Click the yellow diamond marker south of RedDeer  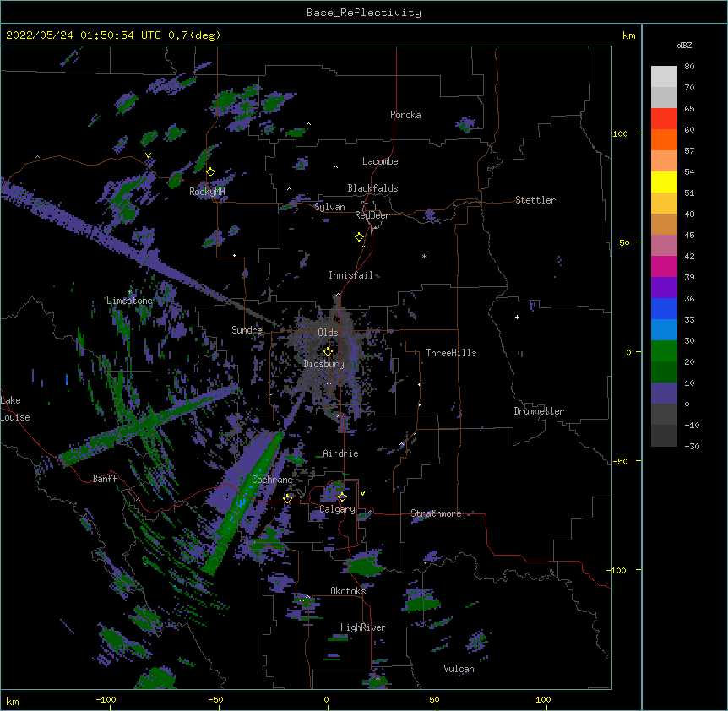(x=360, y=237)
